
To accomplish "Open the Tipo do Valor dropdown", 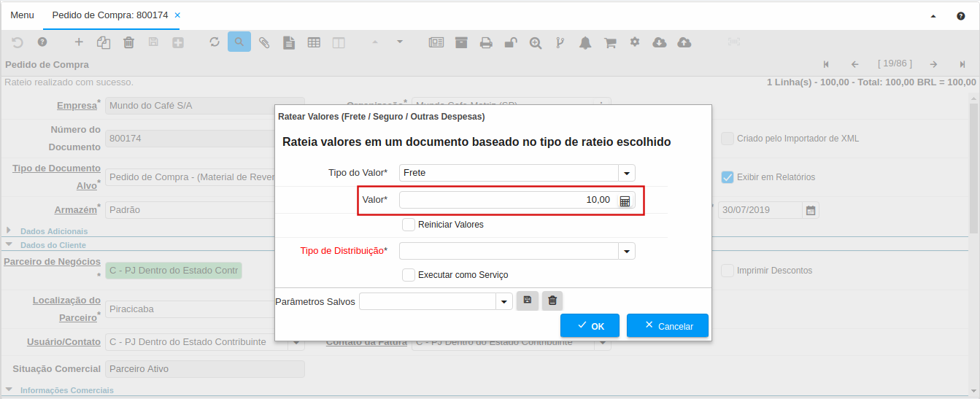I will 626,173.
